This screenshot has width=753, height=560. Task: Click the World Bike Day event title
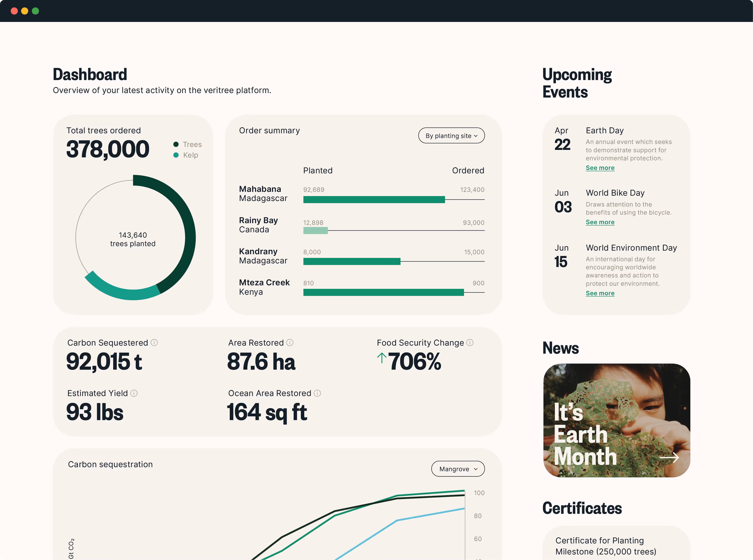coord(615,193)
